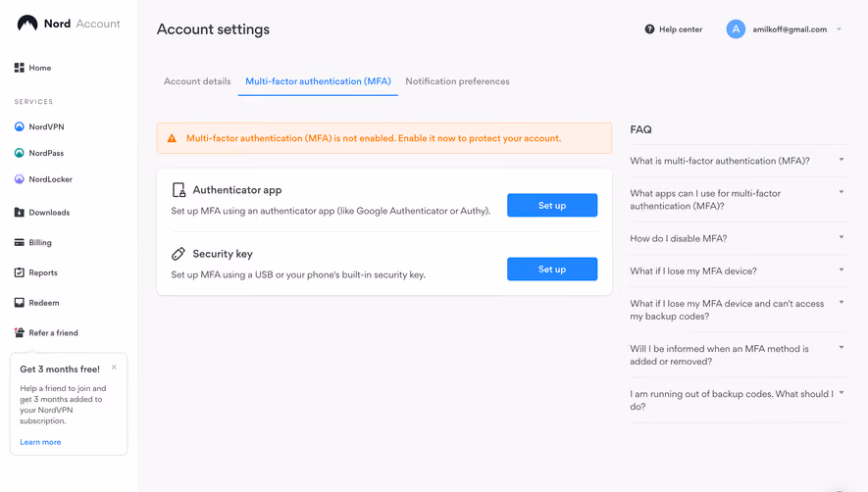Screen dimensions: 868x492
Task: Select the Multi-factor authentication (MFA) tab
Action: (319, 81)
